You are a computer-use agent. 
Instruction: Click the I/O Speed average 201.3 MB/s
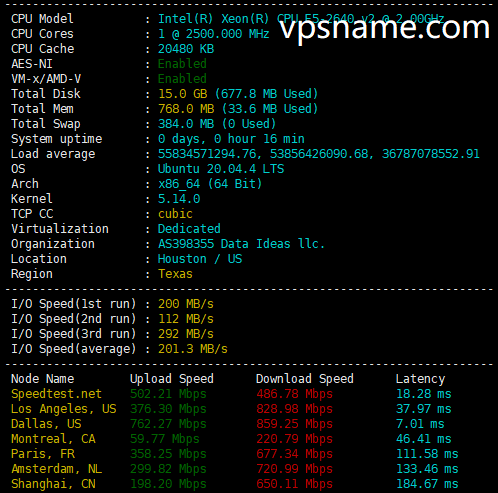click(193, 349)
